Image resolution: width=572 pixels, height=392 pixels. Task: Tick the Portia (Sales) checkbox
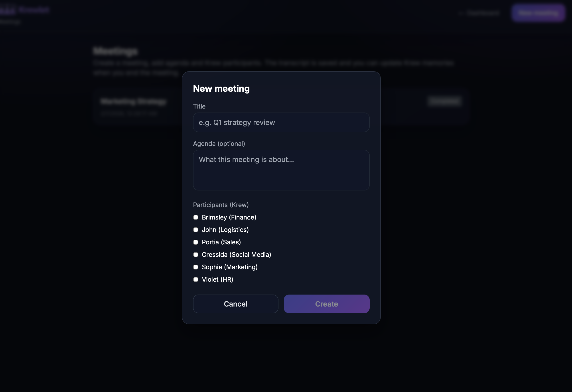(196, 242)
